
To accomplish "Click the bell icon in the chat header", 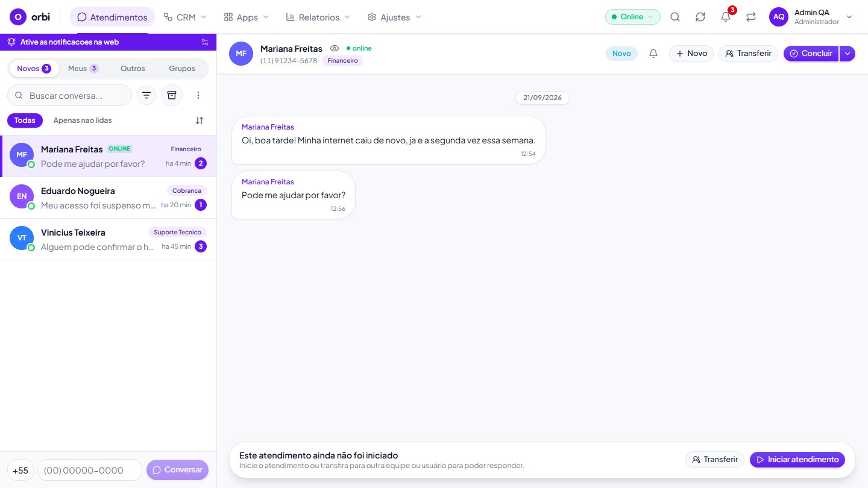I will 653,54.
